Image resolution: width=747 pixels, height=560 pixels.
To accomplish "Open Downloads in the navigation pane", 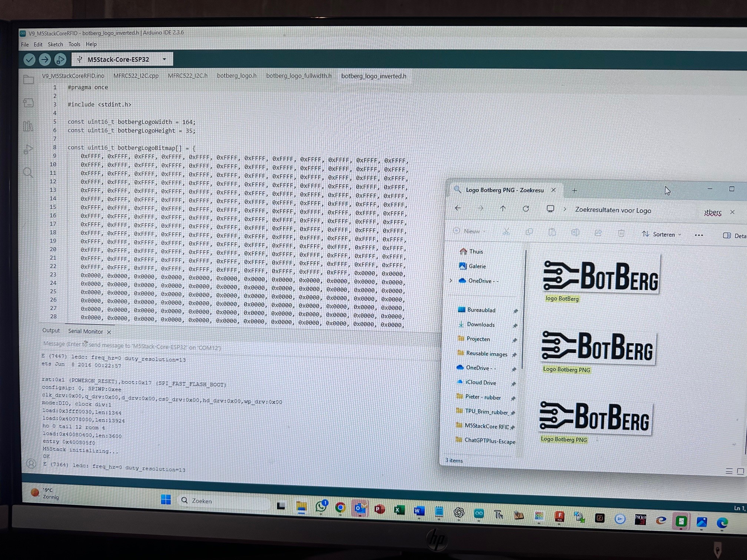I will [476, 324].
